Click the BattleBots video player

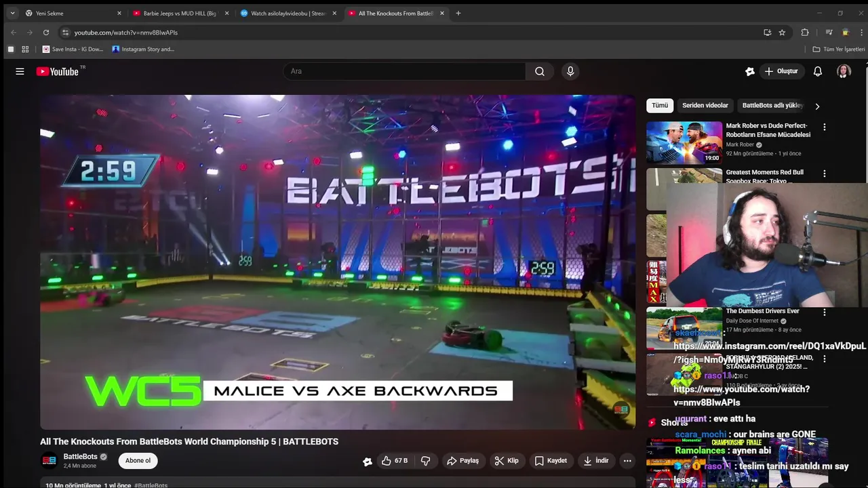pos(338,262)
